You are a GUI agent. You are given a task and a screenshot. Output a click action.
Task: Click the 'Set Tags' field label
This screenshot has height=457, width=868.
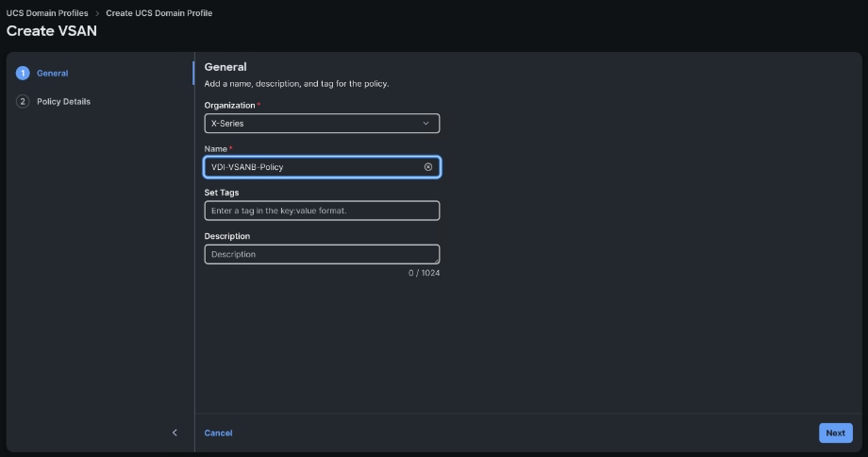222,193
